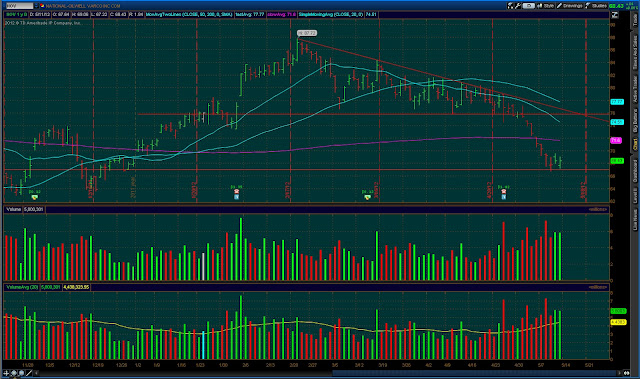Open the symbol selector dropdown arrows

click(x=36, y=6)
